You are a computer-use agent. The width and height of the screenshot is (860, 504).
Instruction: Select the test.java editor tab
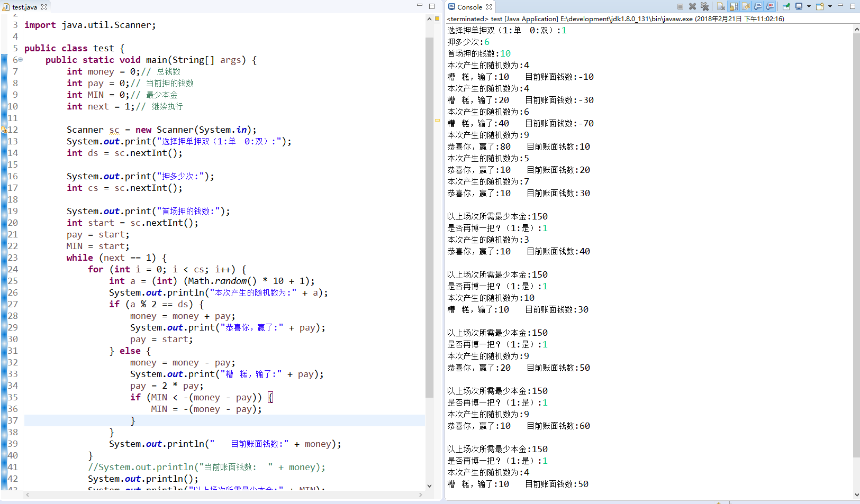pyautogui.click(x=24, y=7)
